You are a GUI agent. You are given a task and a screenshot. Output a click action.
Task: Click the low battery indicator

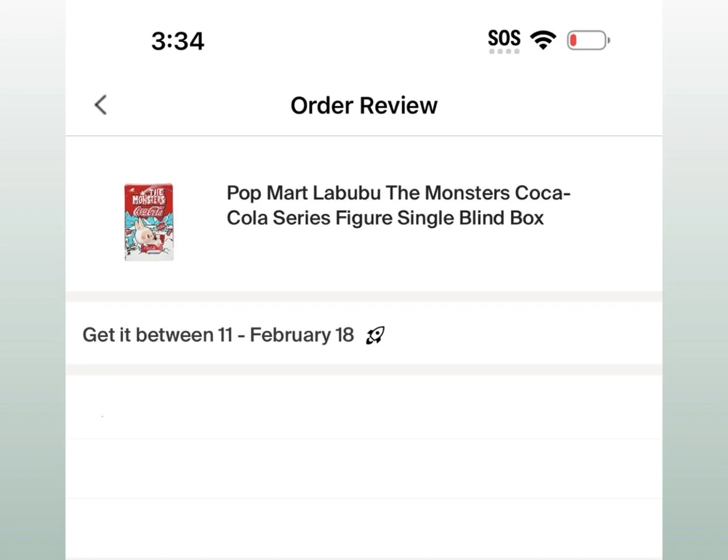click(x=588, y=40)
